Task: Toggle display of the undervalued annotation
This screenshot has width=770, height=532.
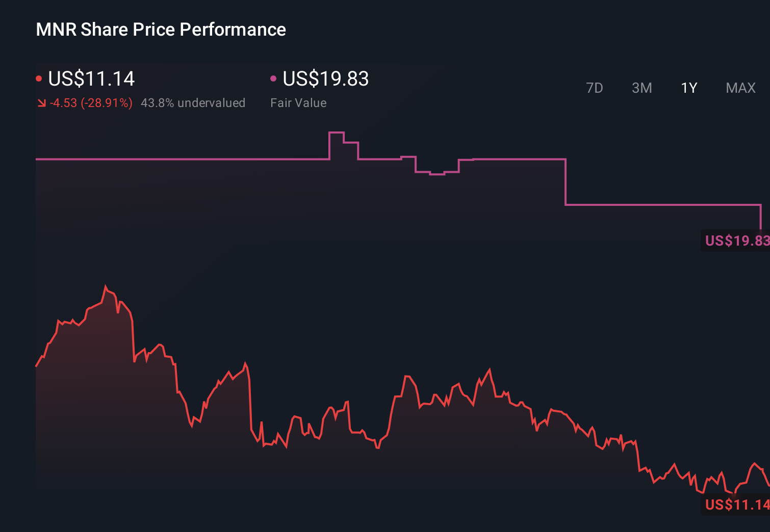Action: [193, 102]
